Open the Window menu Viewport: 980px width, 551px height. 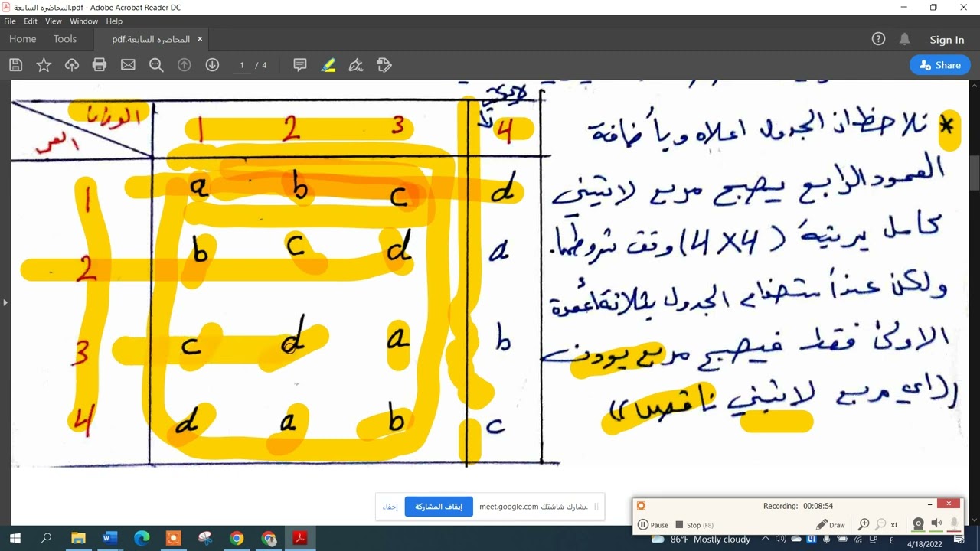click(83, 21)
